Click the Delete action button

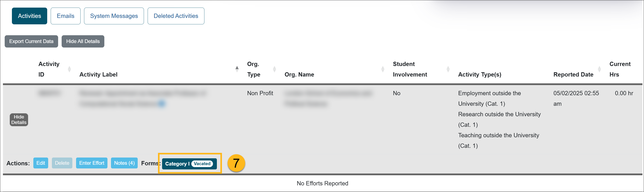[62, 163]
